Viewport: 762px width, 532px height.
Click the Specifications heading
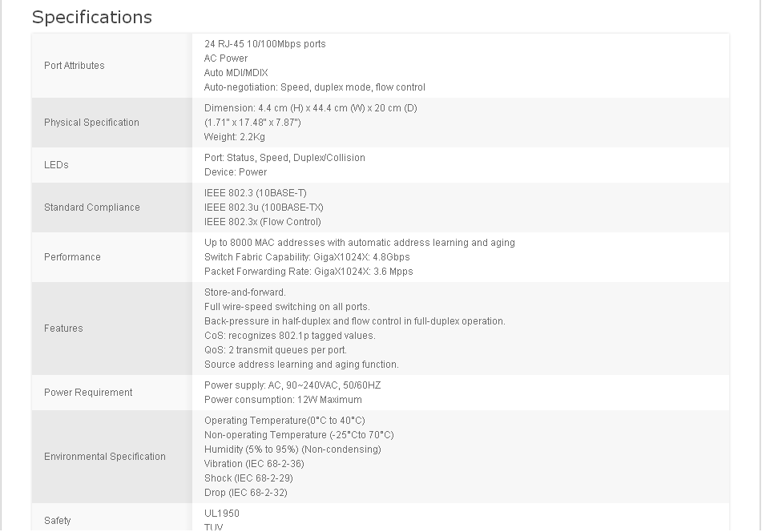pos(91,17)
